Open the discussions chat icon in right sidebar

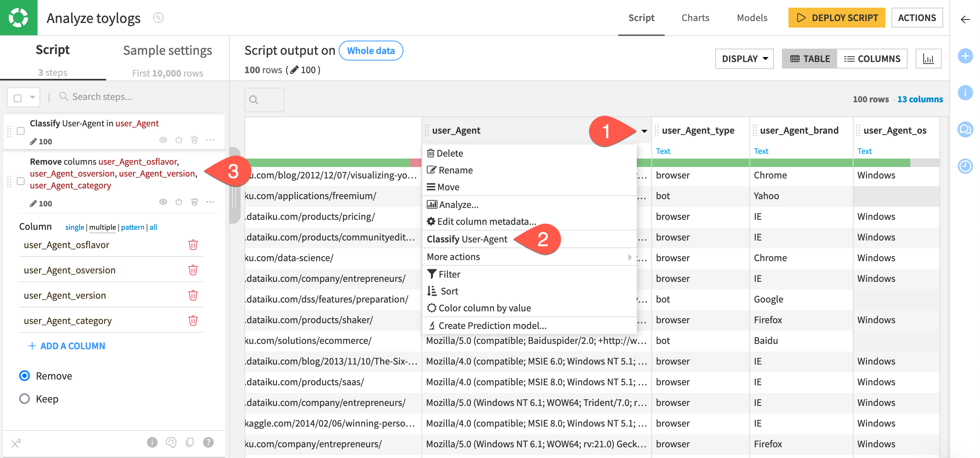(965, 129)
